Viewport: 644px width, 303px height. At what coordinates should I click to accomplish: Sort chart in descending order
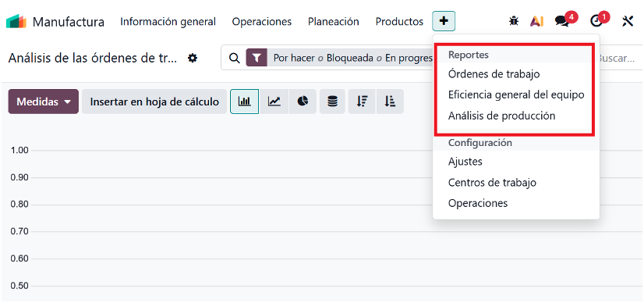point(362,102)
